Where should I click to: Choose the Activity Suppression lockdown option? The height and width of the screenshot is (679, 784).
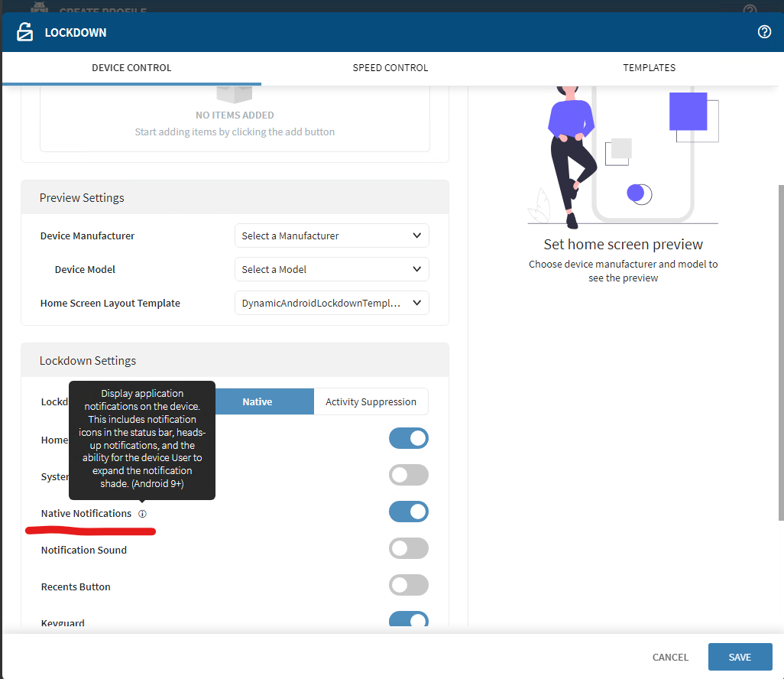click(x=371, y=402)
